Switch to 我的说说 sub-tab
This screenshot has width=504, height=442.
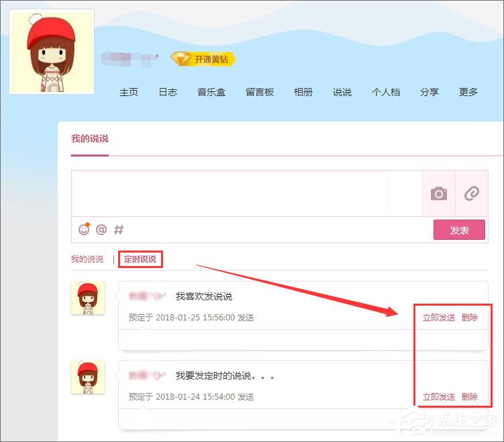click(87, 259)
